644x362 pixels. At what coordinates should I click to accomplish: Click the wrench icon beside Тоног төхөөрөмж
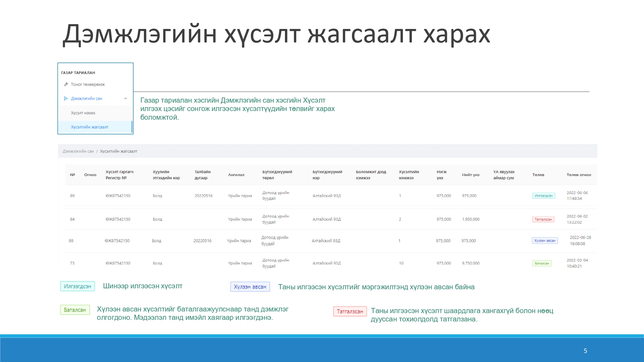pyautogui.click(x=66, y=84)
